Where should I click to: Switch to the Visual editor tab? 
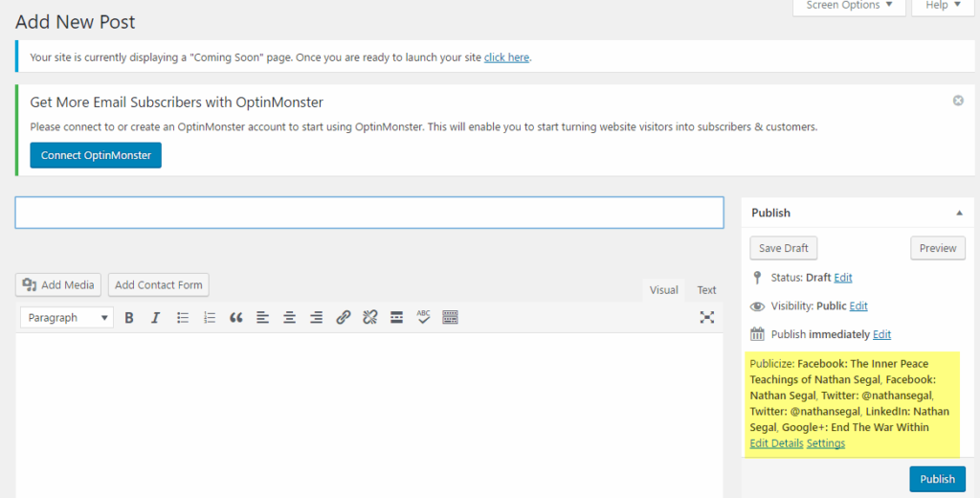(x=664, y=290)
